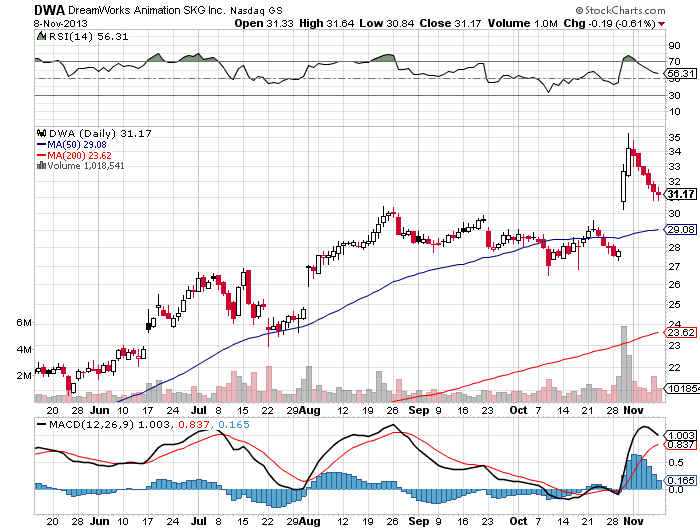Viewport: 700px width, 530px height.
Task: Click the MA(200) 23.62 legend text
Action: pyautogui.click(x=79, y=155)
